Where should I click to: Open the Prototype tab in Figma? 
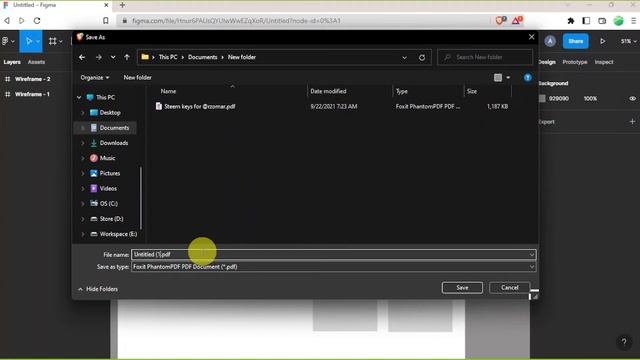pos(575,62)
